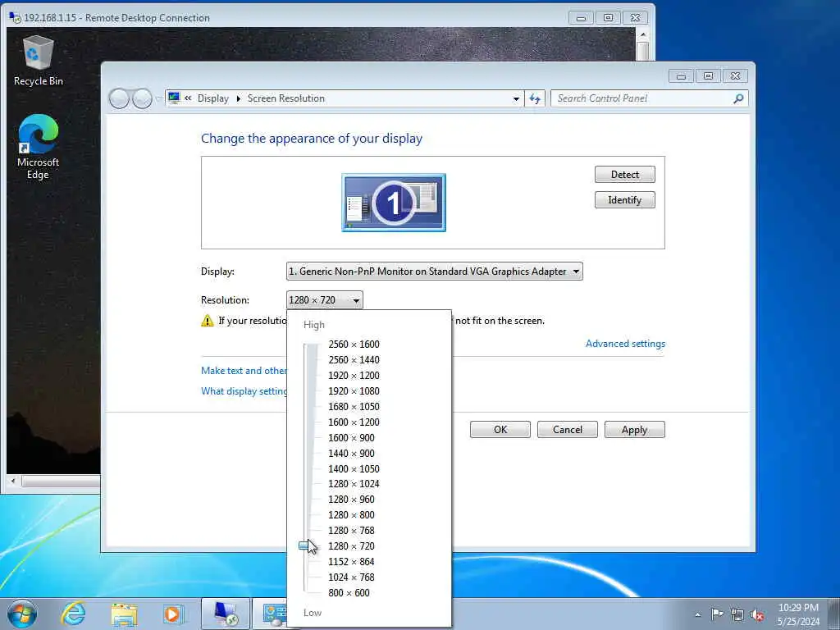840x630 pixels.
Task: Launch Internet Explorer from taskbar
Action: tap(73, 614)
